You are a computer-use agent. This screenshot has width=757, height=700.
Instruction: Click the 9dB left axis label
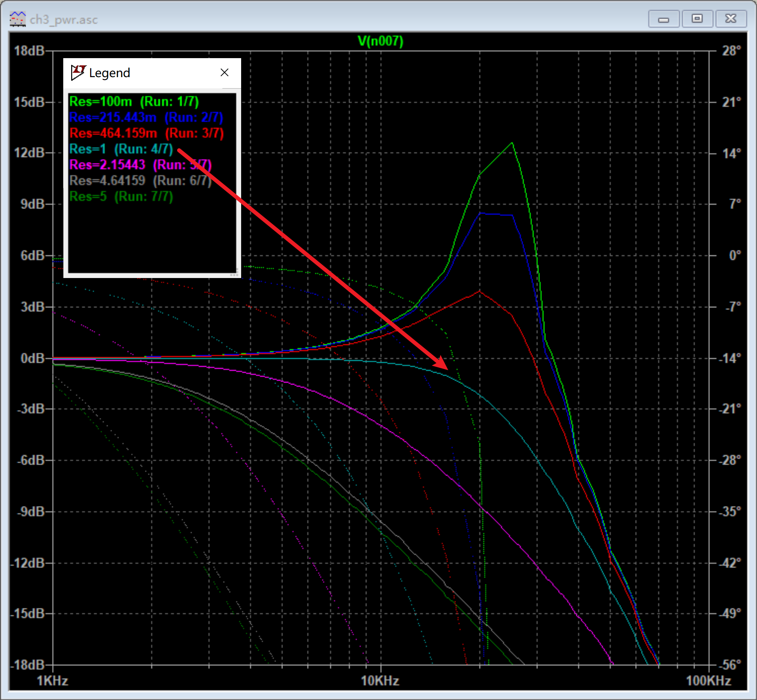pyautogui.click(x=32, y=204)
